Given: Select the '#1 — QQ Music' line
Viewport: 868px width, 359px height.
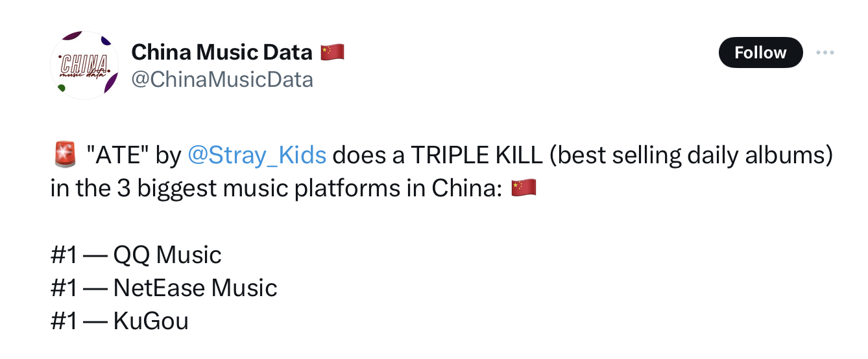Looking at the screenshot, I should 136,255.
